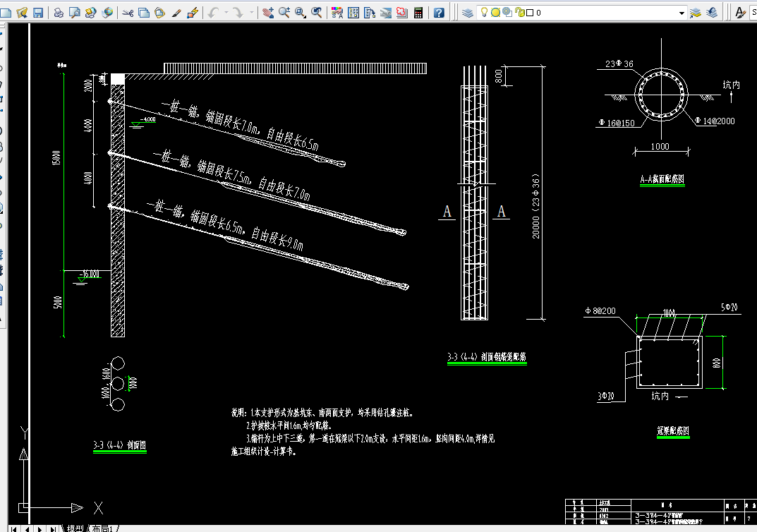This screenshot has height=532, width=757.
Task: Click the 1000 diameter dimension text
Action: 660,146
